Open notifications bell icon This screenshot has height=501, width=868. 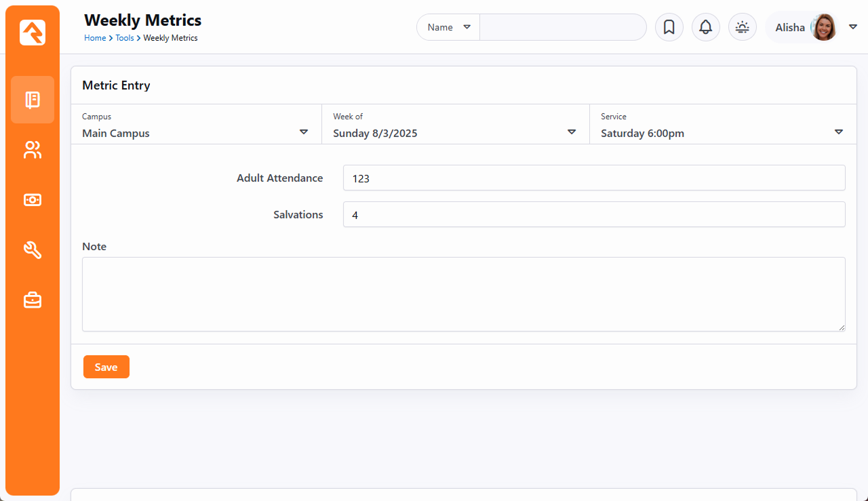[705, 27]
